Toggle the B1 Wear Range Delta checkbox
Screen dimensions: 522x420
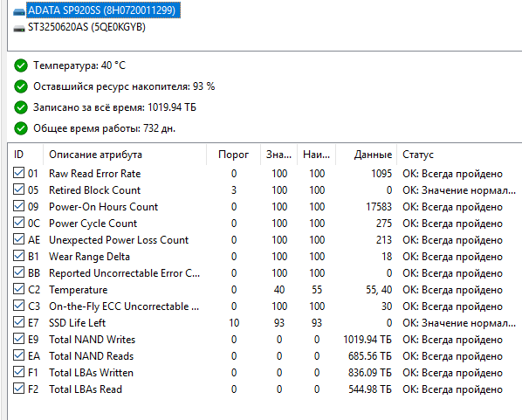coord(18,256)
